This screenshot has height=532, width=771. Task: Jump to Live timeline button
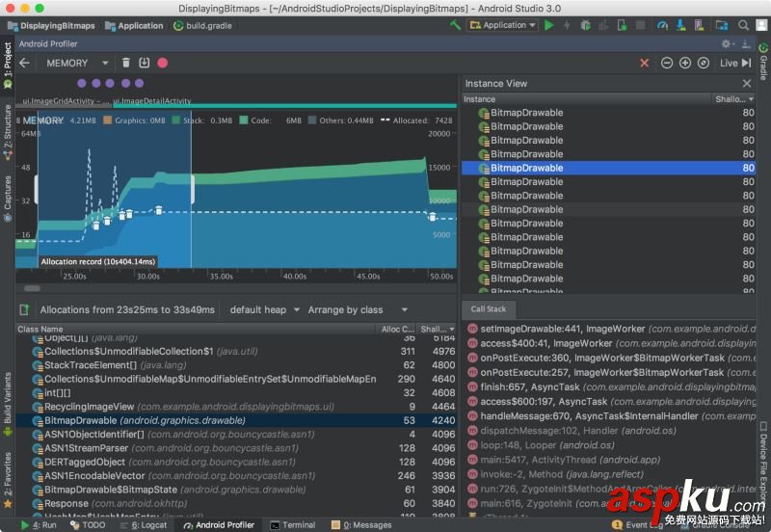click(x=735, y=63)
